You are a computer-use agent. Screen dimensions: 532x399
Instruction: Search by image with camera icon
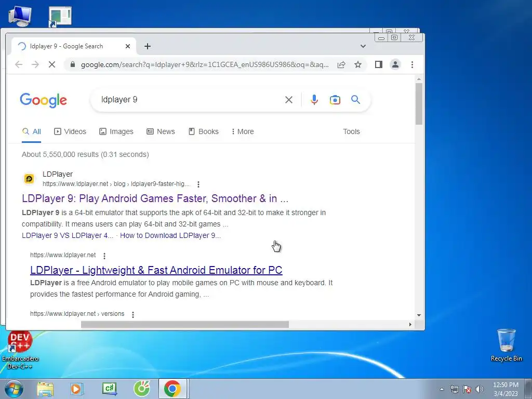coord(335,100)
